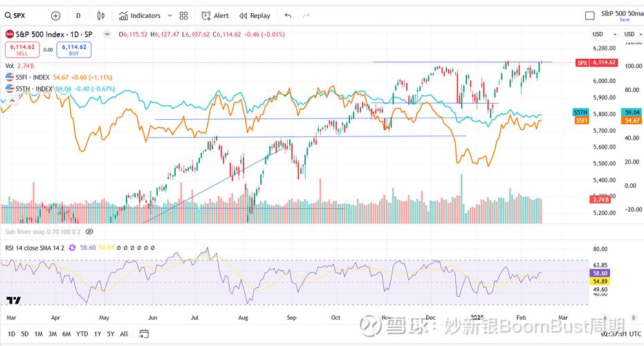Screen dimensions: 644x346
Task: Select the S5FI INDEX legend row
Action: click(59, 78)
